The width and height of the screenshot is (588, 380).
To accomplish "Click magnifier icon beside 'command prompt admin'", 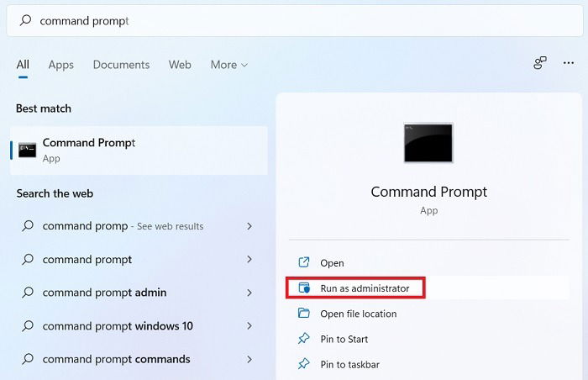I will point(28,292).
